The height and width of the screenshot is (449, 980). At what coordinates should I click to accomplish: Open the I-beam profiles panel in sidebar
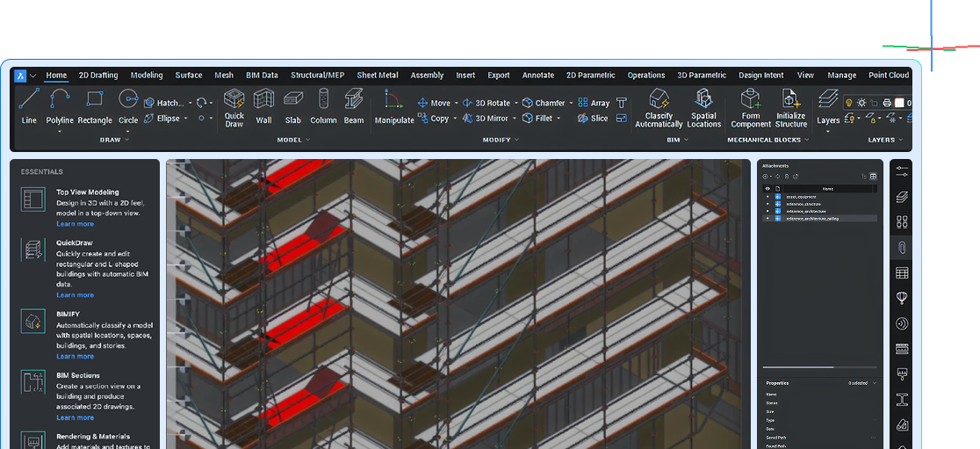[x=901, y=399]
